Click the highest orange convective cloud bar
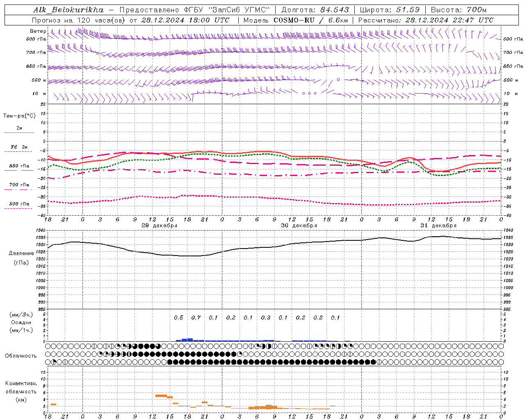This screenshot has height=420, width=525. pos(161,396)
